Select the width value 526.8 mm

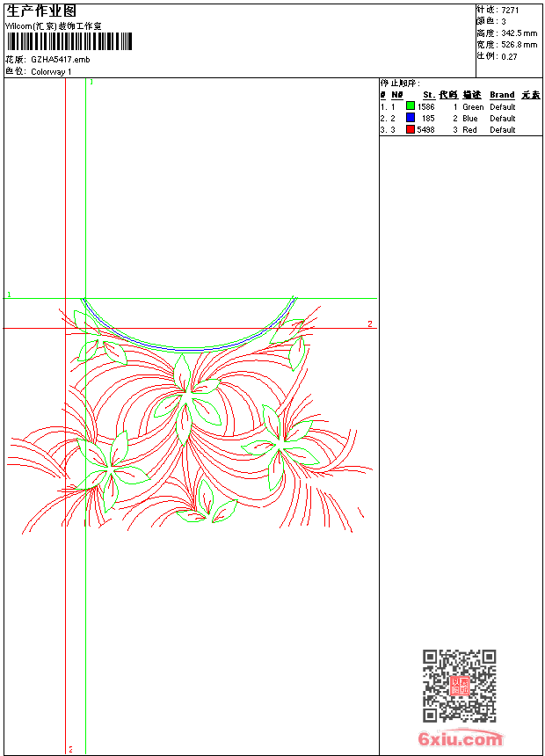pos(519,45)
